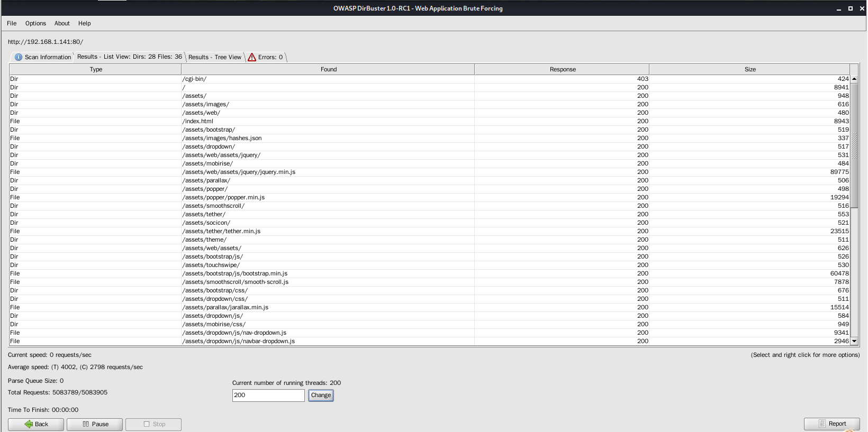This screenshot has height=432, width=868.
Task: Select the /assets/images/hashes.json row
Action: (x=429, y=138)
